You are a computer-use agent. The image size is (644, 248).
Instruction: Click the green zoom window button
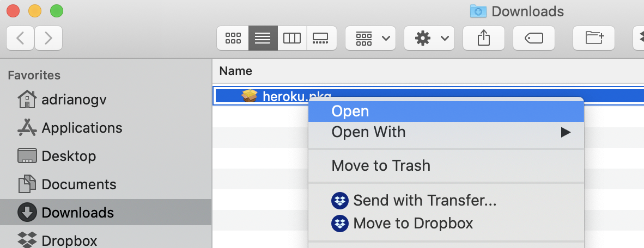click(57, 11)
